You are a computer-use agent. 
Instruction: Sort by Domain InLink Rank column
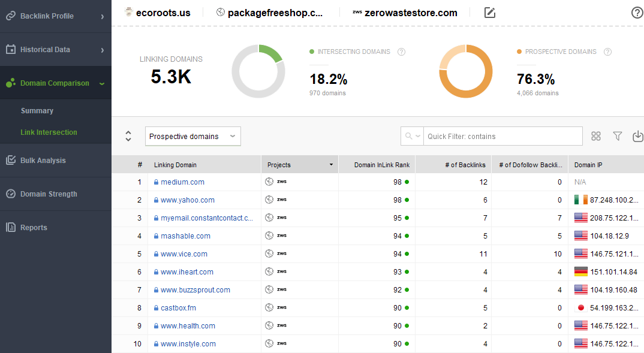click(382, 165)
